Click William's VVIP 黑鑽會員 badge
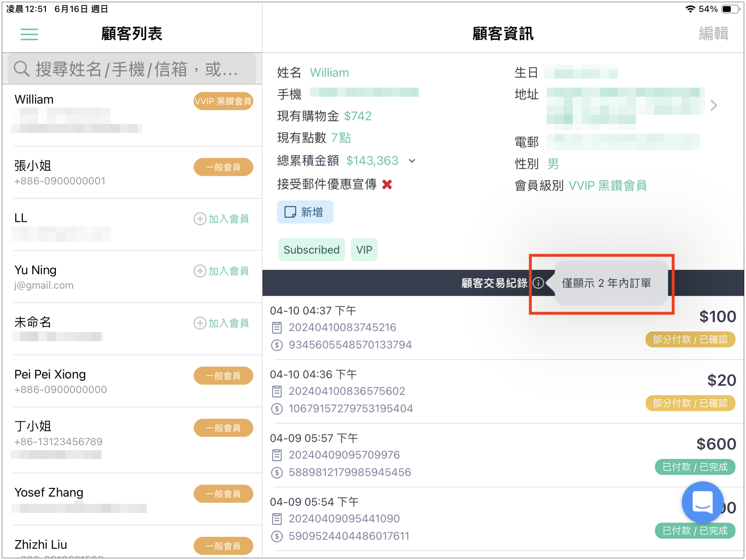746x560 pixels. 223,101
